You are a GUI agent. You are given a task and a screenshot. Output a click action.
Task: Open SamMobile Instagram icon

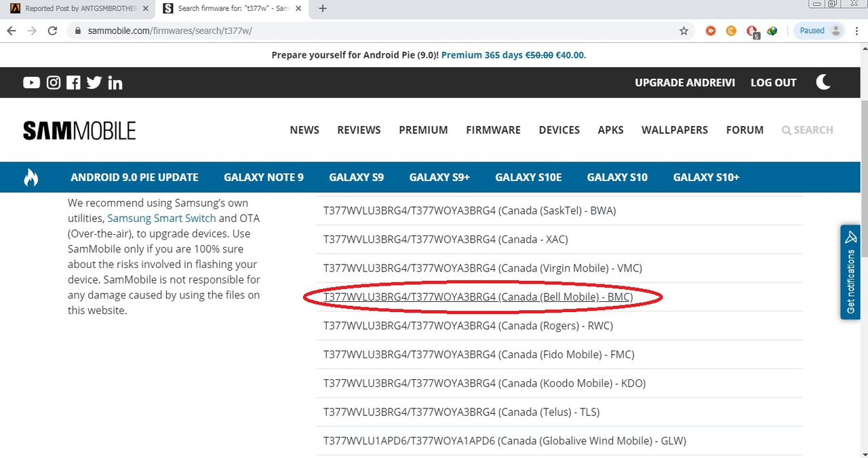54,83
